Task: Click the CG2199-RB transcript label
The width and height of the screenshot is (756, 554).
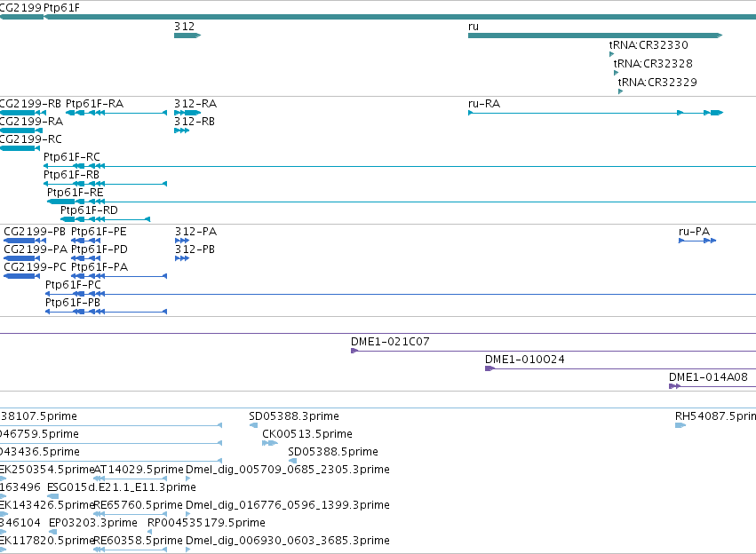Action: click(30, 104)
